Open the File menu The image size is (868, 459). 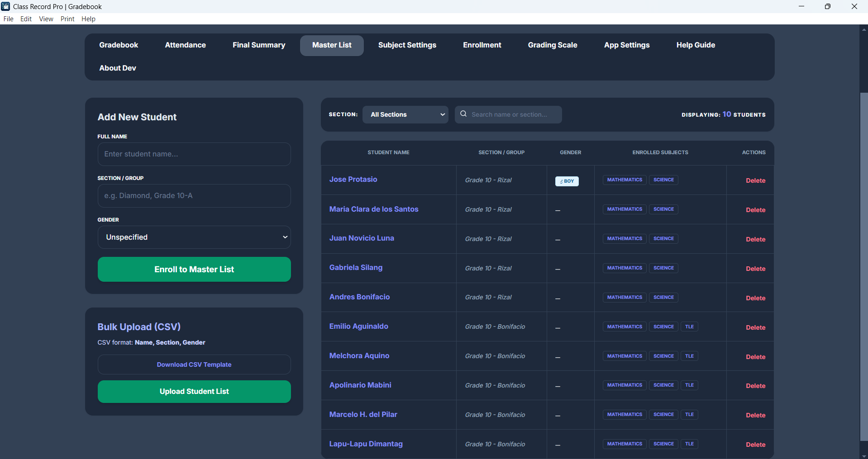[8, 19]
